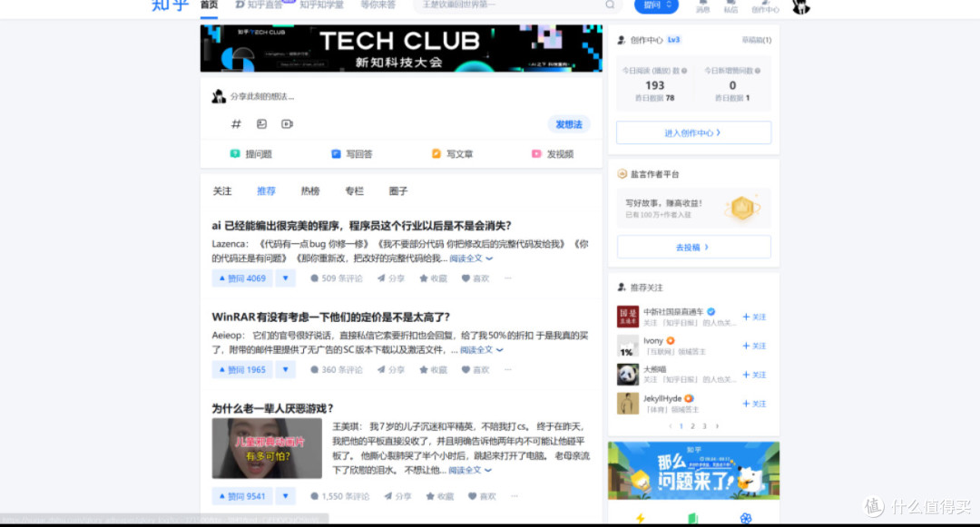Click 提问题 shortcut
This screenshot has width=980, height=527.
[x=251, y=153]
